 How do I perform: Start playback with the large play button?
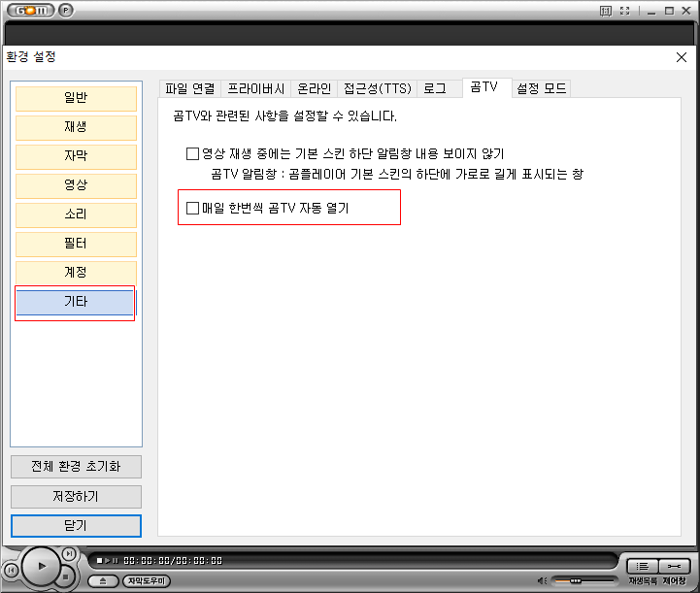[x=41, y=566]
